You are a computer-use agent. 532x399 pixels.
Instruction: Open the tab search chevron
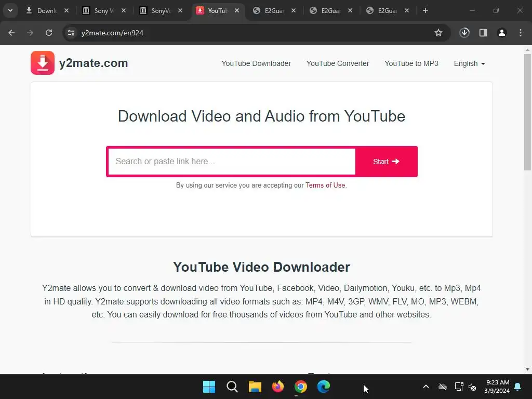pos(10,10)
